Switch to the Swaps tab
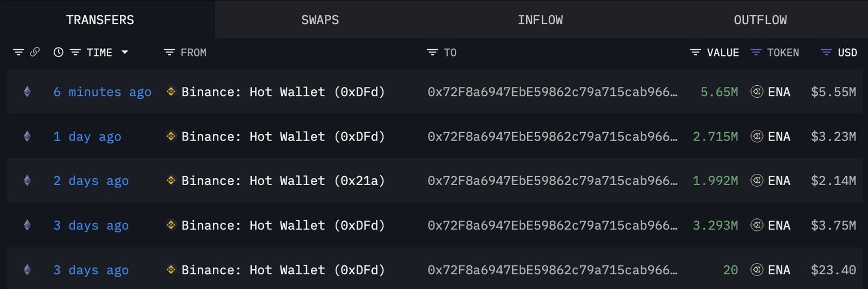The width and height of the screenshot is (868, 289). coord(320,20)
